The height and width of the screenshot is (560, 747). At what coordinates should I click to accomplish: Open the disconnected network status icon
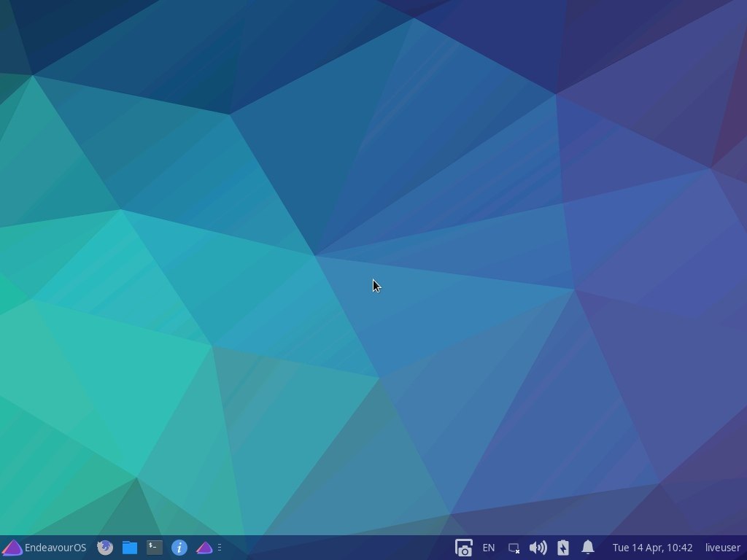tap(514, 548)
